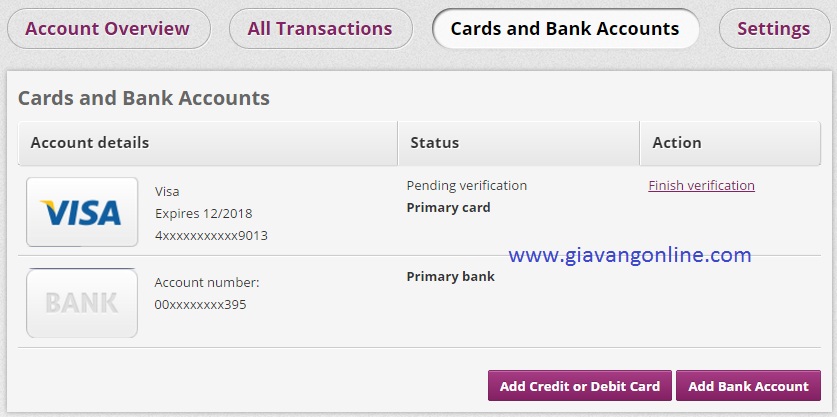The width and height of the screenshot is (837, 417).
Task: Click the Add Credit or Debit Card button
Action: [x=580, y=385]
